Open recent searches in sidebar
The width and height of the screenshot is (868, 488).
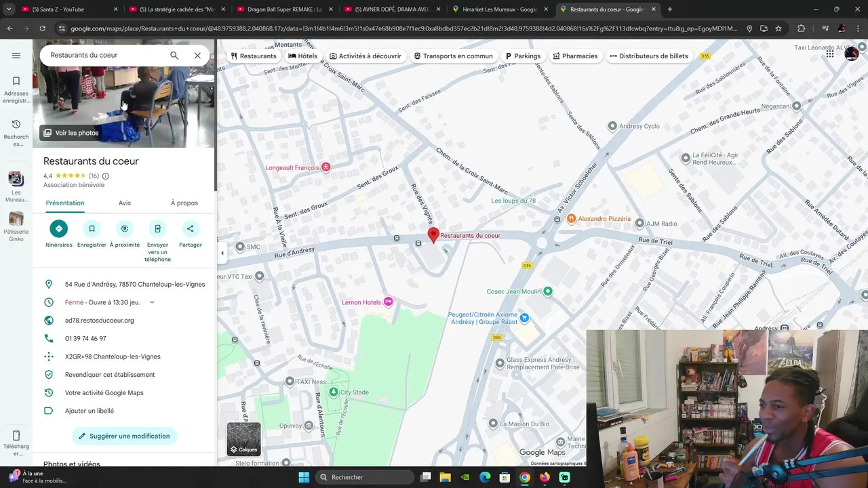(16, 133)
